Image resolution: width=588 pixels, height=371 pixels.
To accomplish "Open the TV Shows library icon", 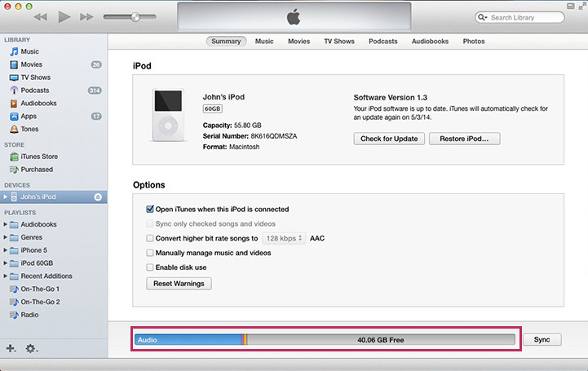I will (14, 77).
